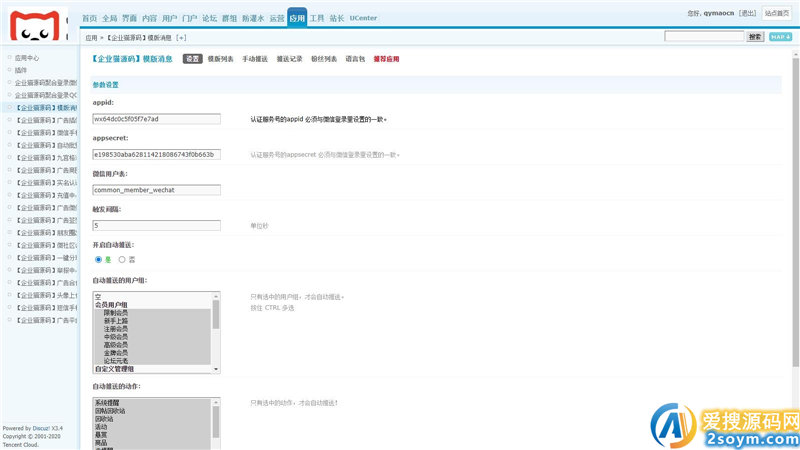800x450 pixels.
Task: Click the 搜索 search button
Action: [755, 37]
